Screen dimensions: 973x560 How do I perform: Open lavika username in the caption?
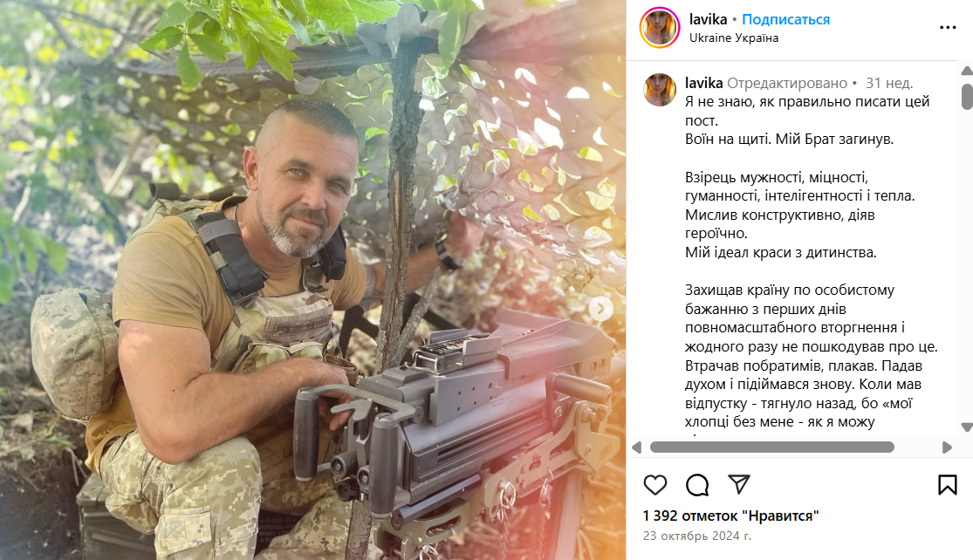pos(703,83)
